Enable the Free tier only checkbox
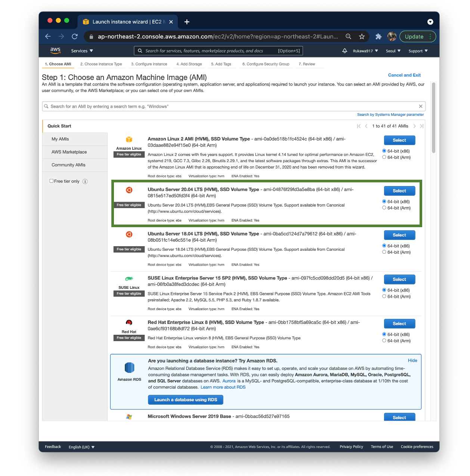 52,181
